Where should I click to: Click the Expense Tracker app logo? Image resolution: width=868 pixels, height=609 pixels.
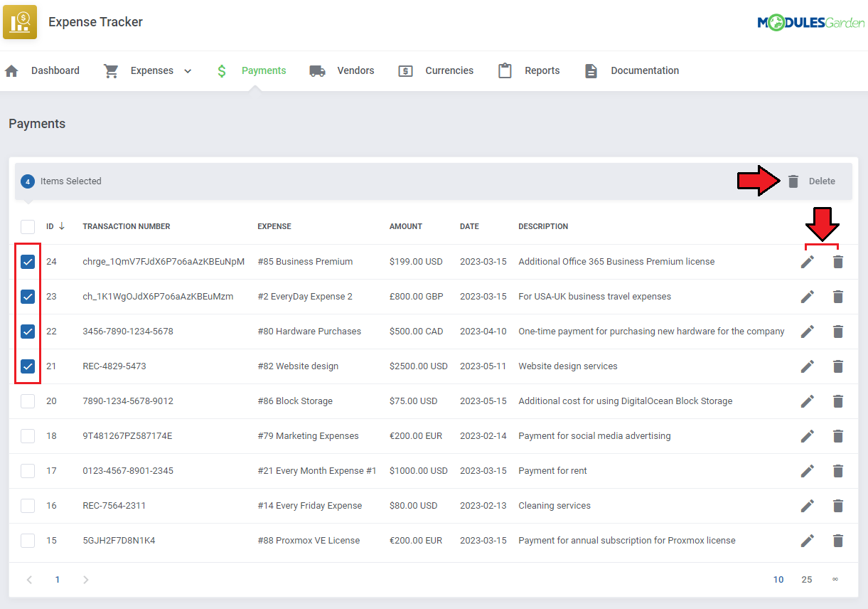pyautogui.click(x=20, y=22)
